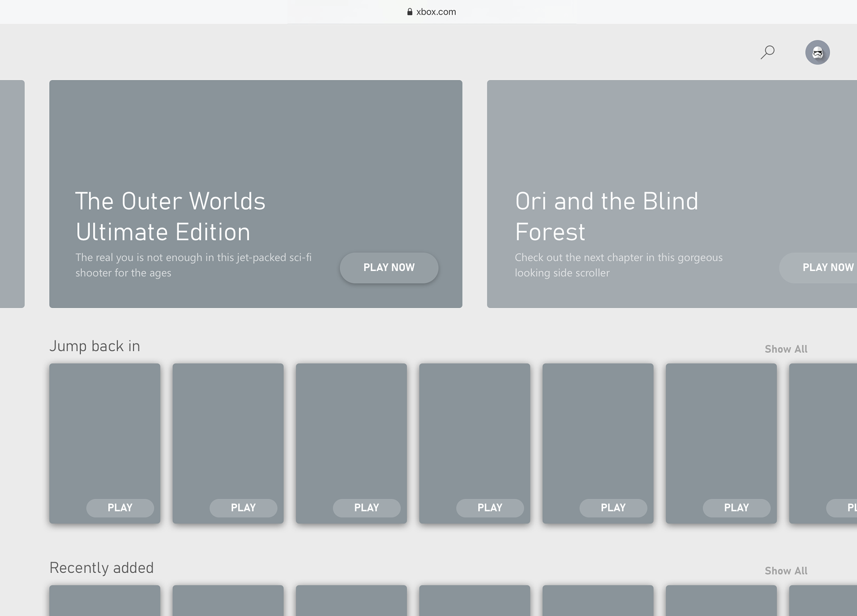Open the first Recently added game tile
Image resolution: width=857 pixels, height=616 pixels.
(104, 600)
